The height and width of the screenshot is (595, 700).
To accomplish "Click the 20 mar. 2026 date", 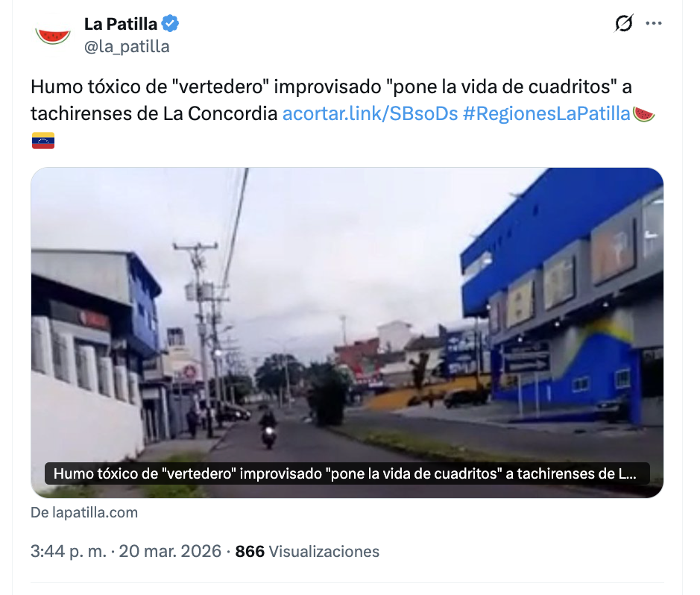I will (170, 551).
